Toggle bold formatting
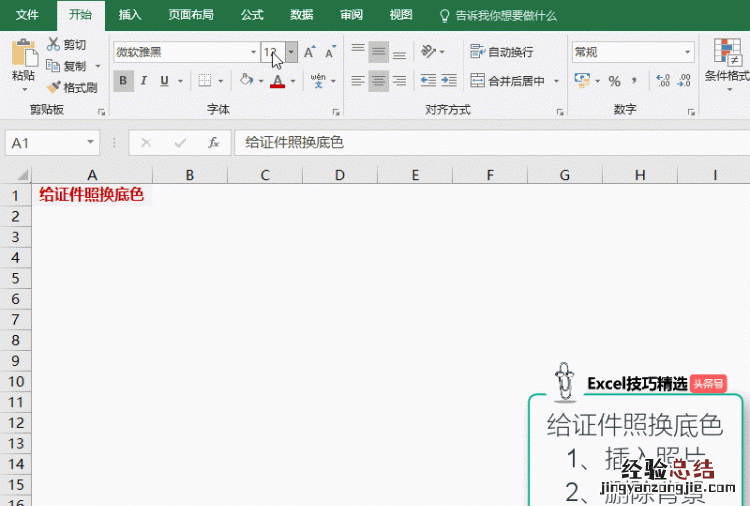Viewport: 750px width, 506px height. (123, 81)
